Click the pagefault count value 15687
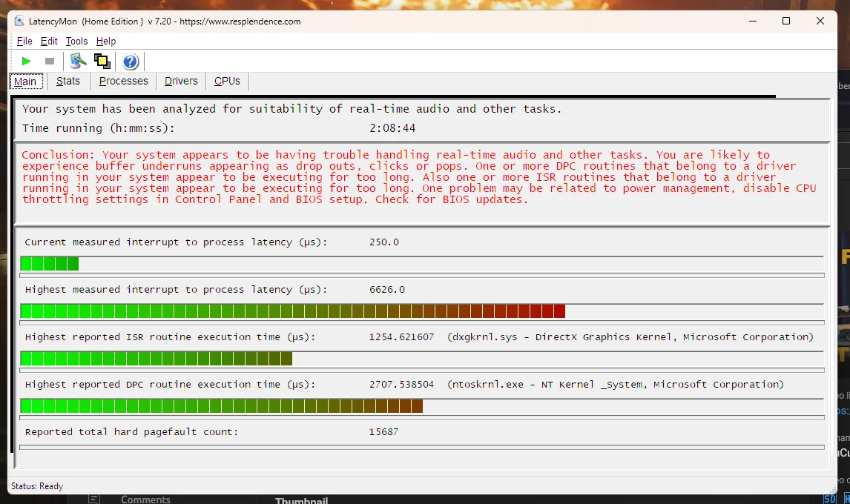Screen dimensions: 850x504 click(383, 432)
